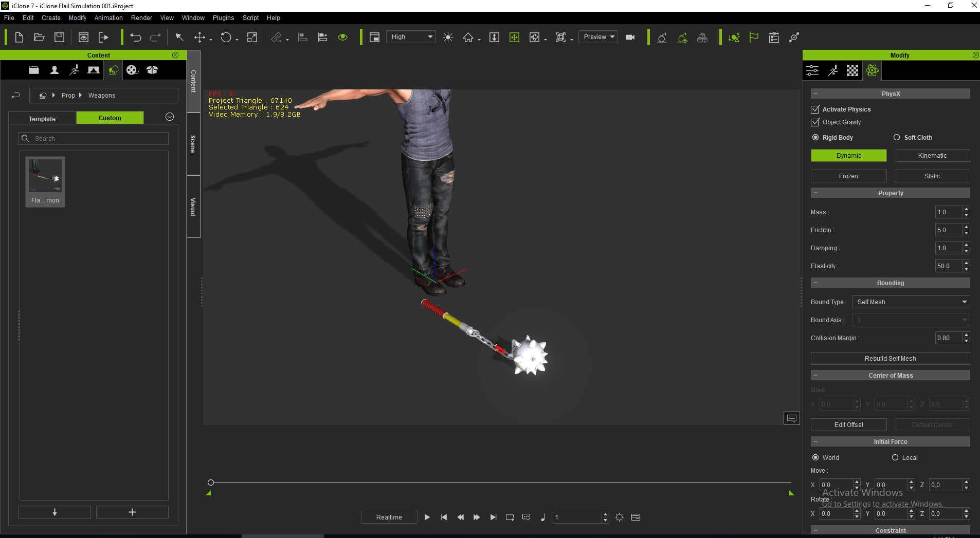Toggle the green eye visibility icon
Screen dimensions: 980x538
pos(343,37)
